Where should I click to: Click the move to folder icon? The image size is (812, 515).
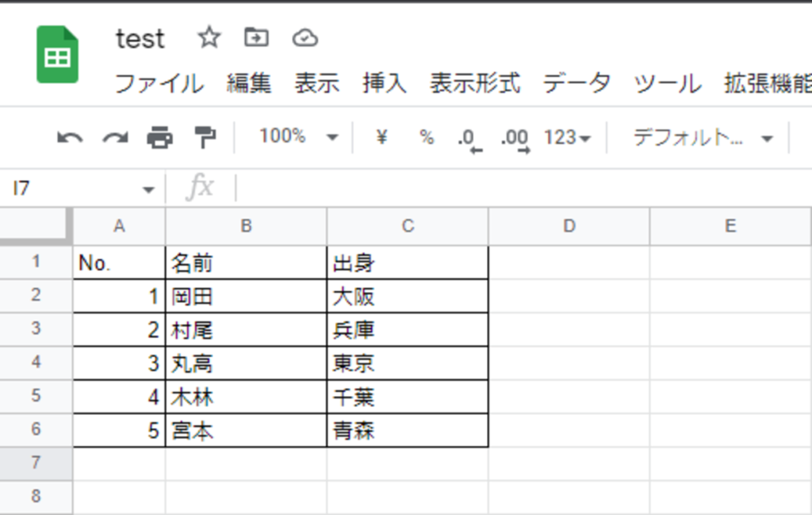pos(256,37)
